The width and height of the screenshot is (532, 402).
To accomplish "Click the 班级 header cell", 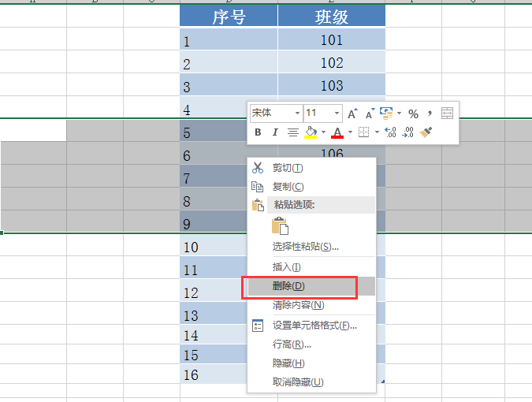I will [332, 16].
